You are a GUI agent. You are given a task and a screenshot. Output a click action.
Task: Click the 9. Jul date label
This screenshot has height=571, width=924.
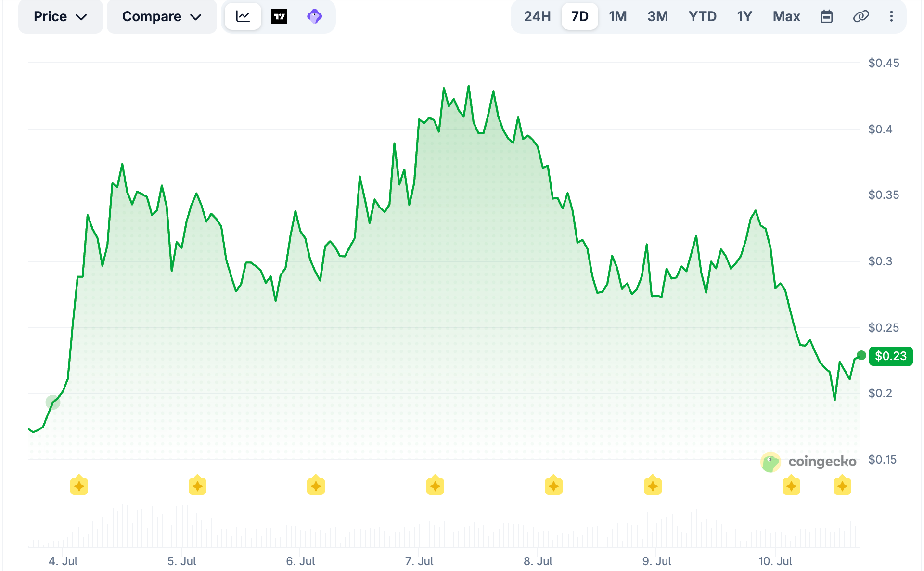pos(657,561)
